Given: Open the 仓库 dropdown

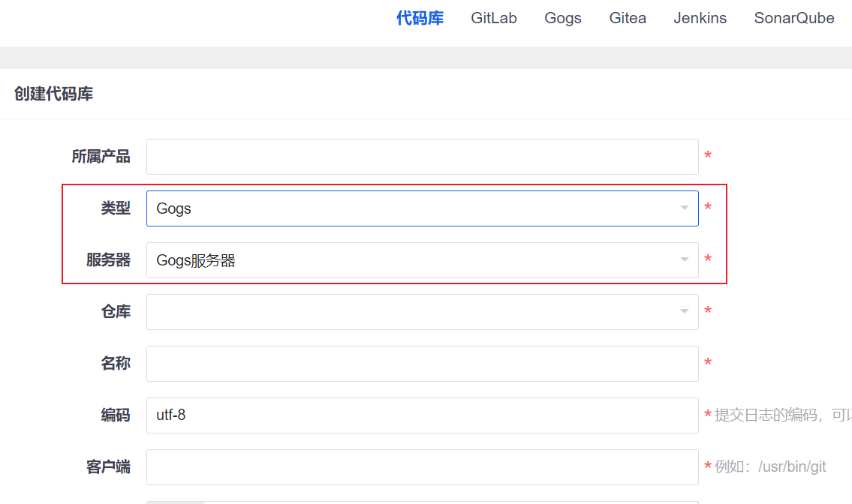Looking at the screenshot, I should [422, 312].
